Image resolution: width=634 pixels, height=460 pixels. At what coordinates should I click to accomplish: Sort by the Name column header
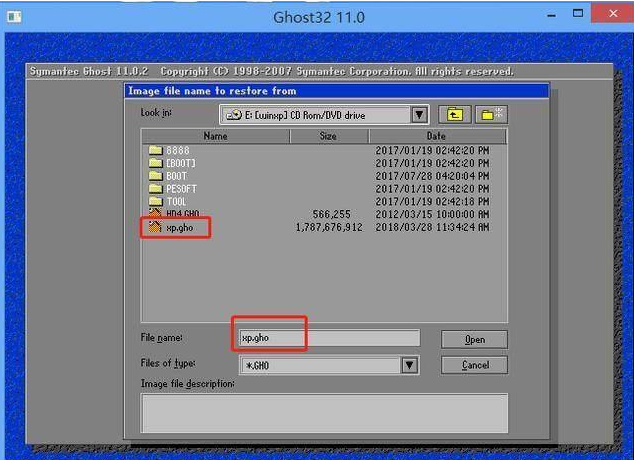tap(216, 136)
